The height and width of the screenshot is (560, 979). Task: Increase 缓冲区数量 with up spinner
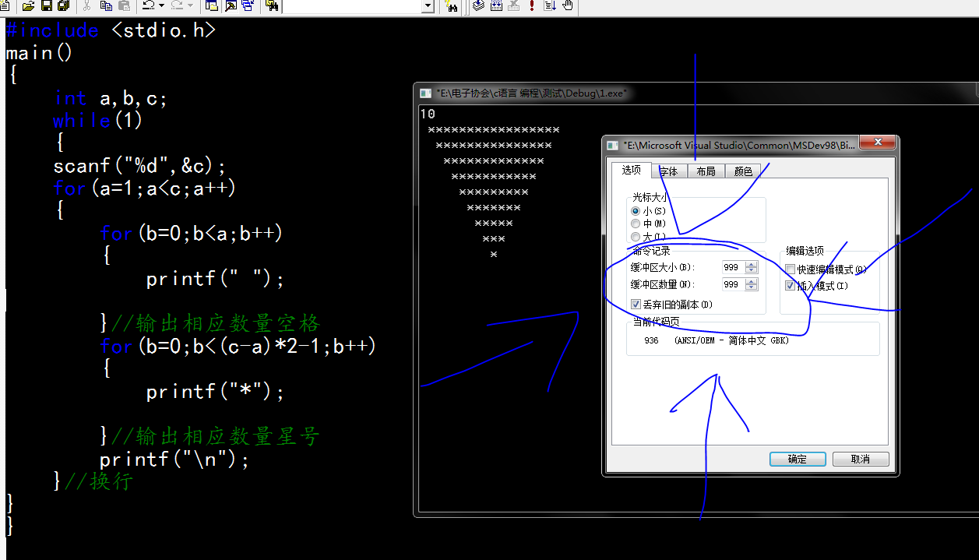(751, 281)
